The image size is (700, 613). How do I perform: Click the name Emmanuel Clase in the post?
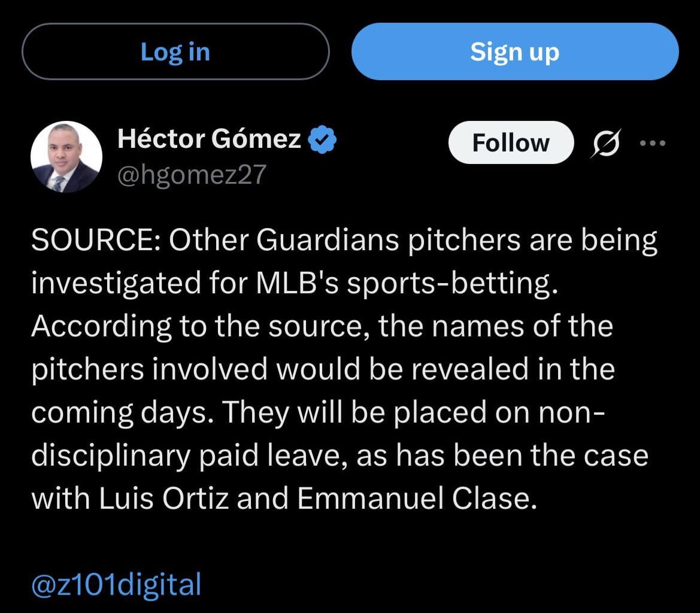tap(414, 499)
